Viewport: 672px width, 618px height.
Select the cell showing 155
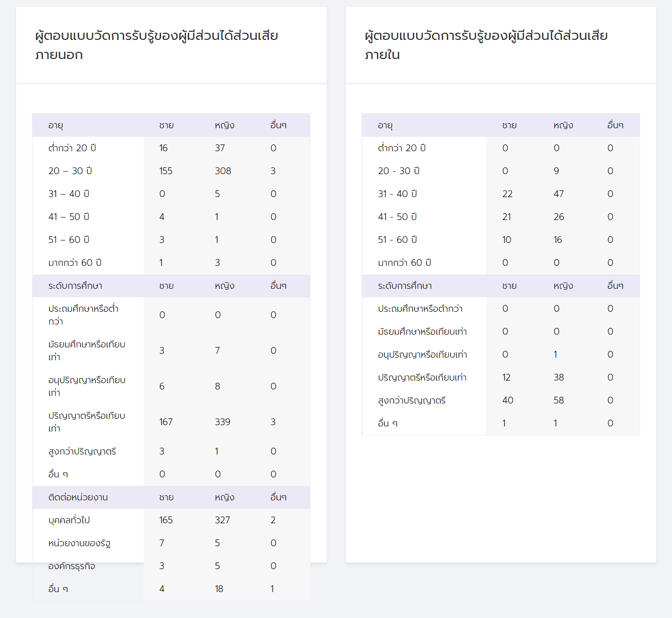166,171
